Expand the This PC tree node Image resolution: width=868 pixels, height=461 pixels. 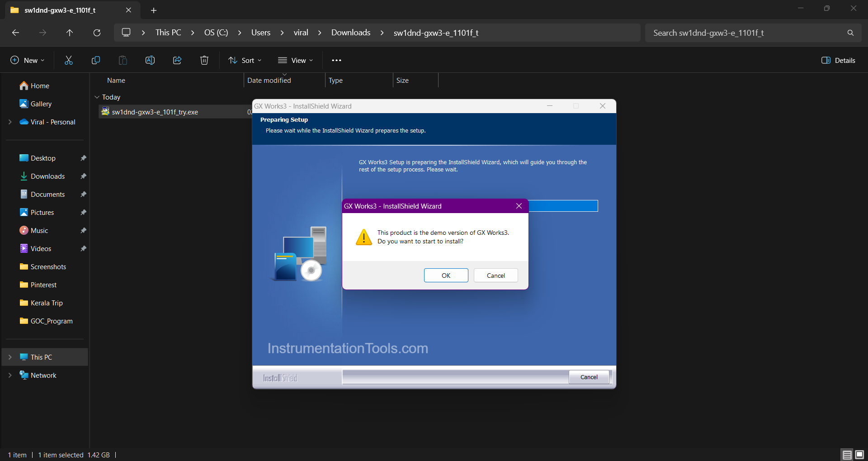(x=10, y=357)
